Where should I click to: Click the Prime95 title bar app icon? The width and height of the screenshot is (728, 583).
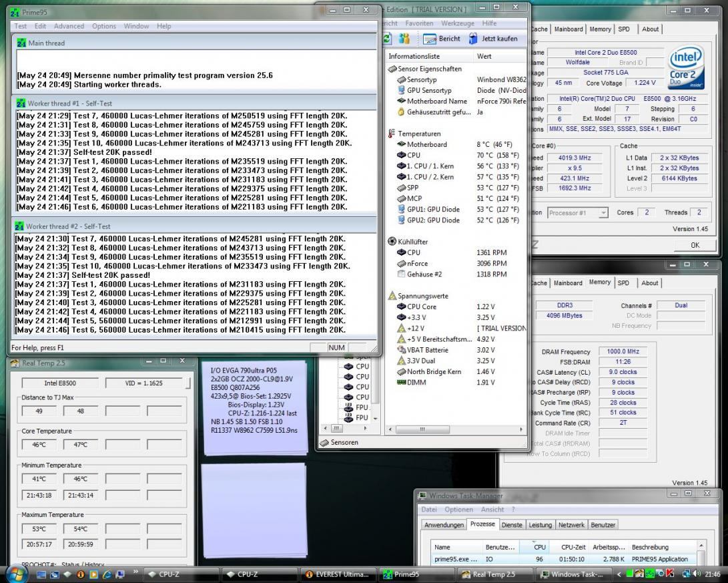[15, 12]
